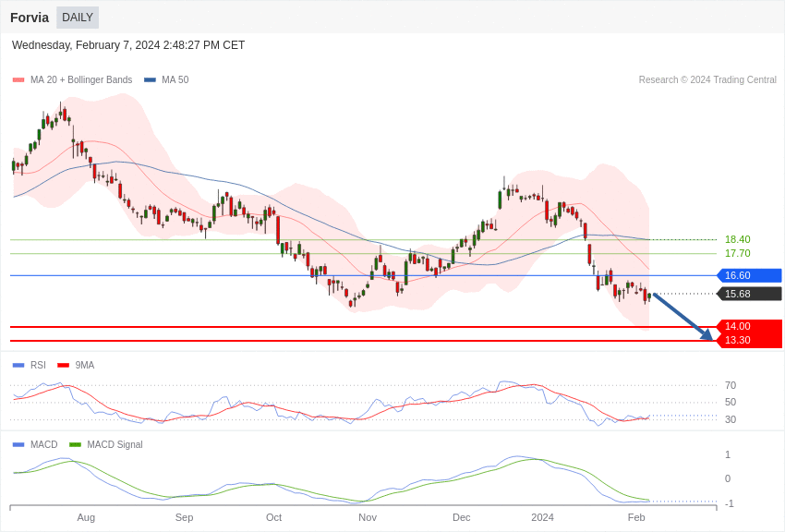
Task: Select the red 14.00 target price tag
Action: pyautogui.click(x=749, y=326)
